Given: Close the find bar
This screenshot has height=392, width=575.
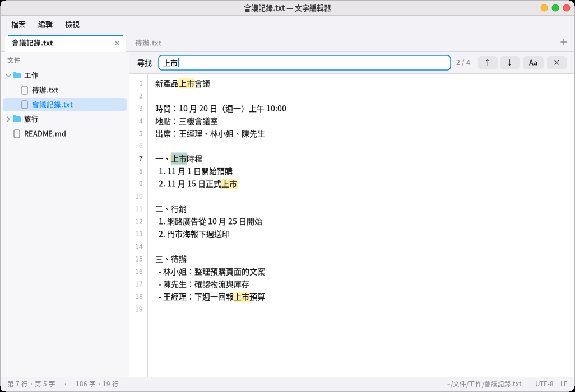Looking at the screenshot, I should click(x=557, y=63).
